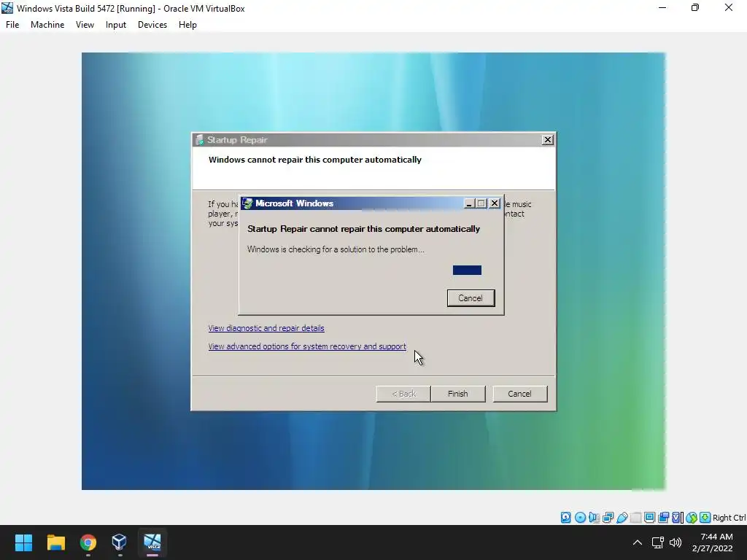Click the audio indicator icon in VirtualBox status bar
Screen dimensions: 747x560
coord(594,518)
